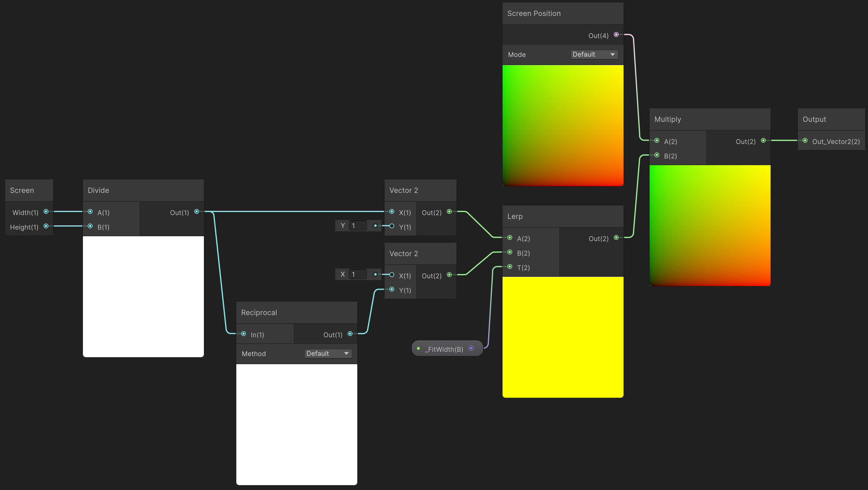Click the Screen Height(1) output port
The image size is (868, 490).
pyautogui.click(x=46, y=226)
